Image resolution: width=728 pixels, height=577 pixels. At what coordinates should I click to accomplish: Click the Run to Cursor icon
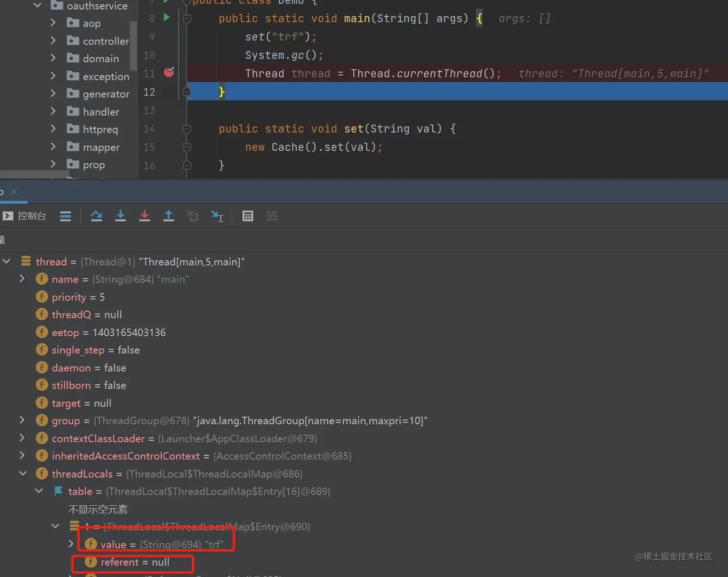click(x=217, y=216)
